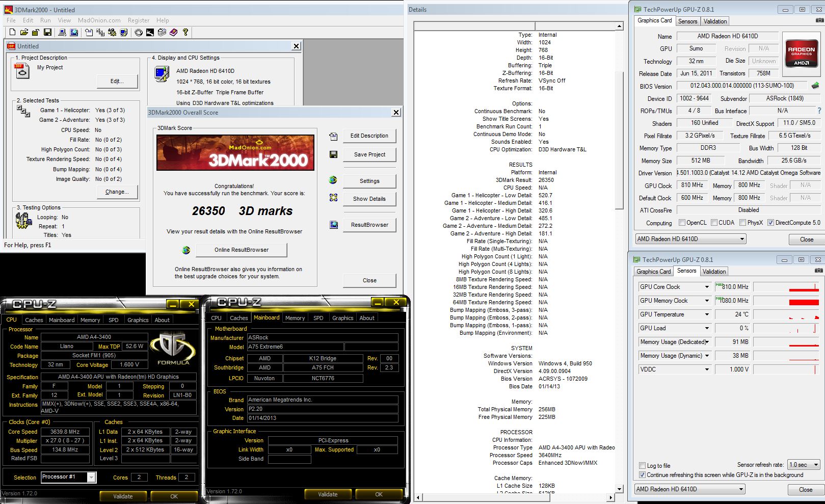Click the Open project folder toolbar icon
Viewport: 825px width, 504px height.
(24, 32)
